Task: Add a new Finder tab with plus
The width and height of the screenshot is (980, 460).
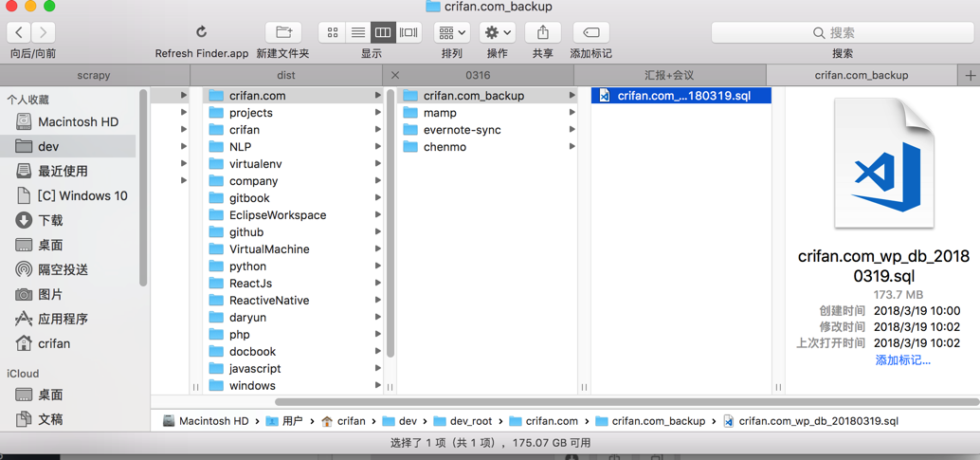Action: click(970, 75)
